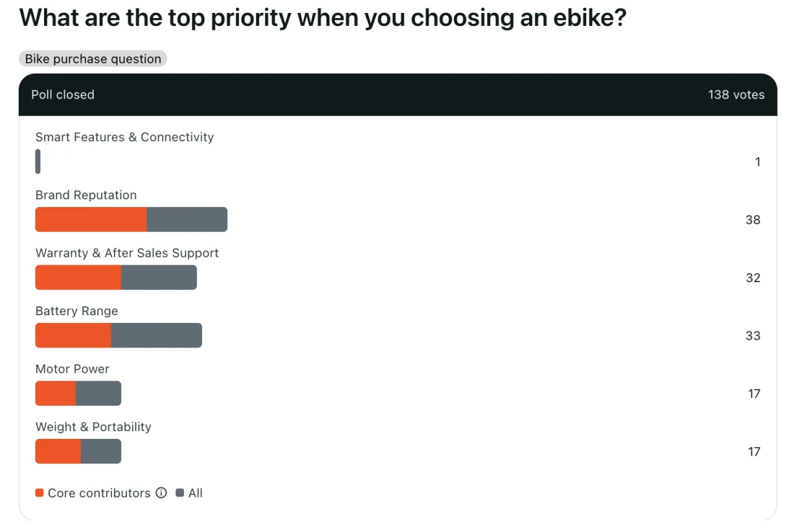Click gray segment of Weight & Portability bar
The height and width of the screenshot is (532, 794).
tap(101, 451)
